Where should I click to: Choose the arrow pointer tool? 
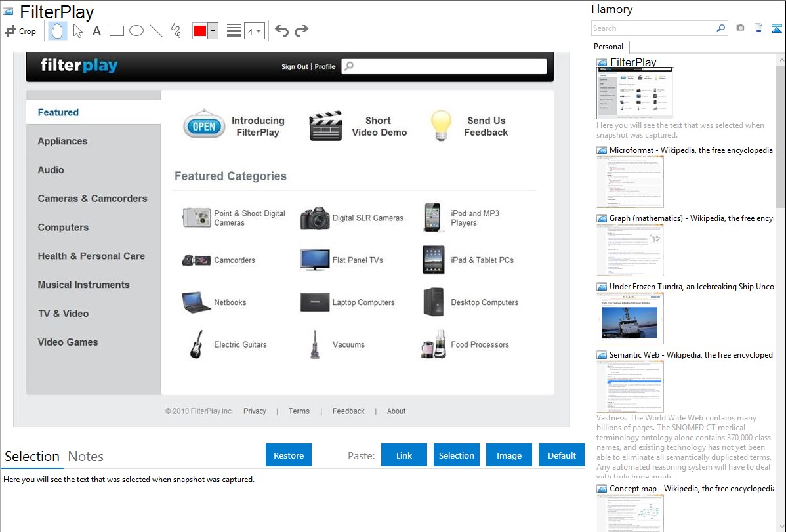(77, 31)
